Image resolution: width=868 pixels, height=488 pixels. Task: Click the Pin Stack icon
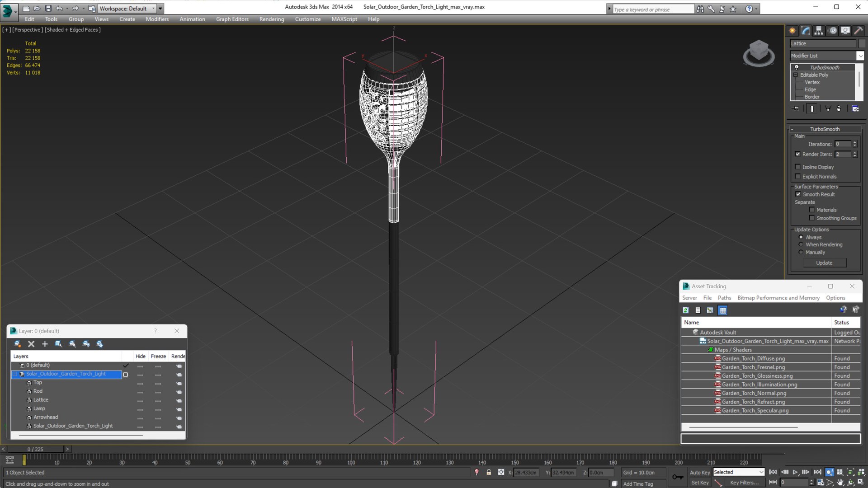(x=796, y=108)
